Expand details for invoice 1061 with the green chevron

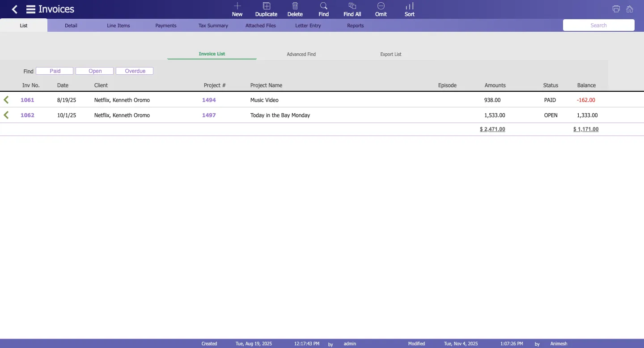6,100
